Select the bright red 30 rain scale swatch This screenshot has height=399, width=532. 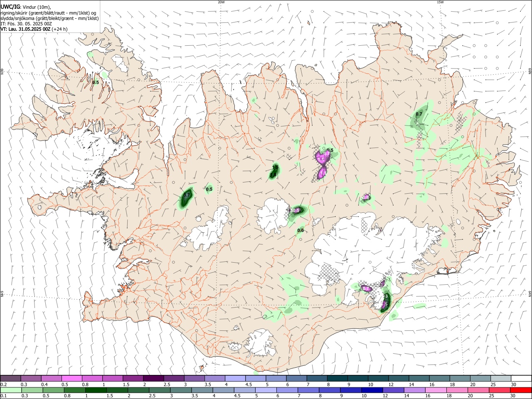coord(520,390)
